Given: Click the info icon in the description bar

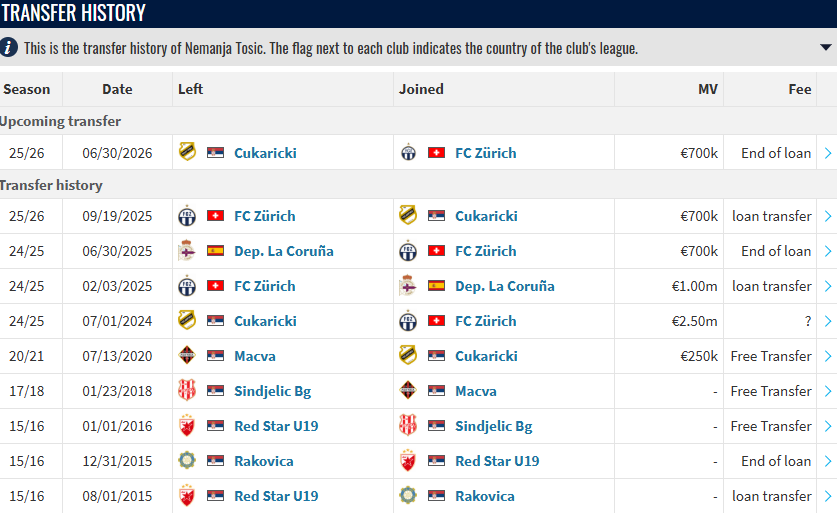Looking at the screenshot, I should pos(9,47).
